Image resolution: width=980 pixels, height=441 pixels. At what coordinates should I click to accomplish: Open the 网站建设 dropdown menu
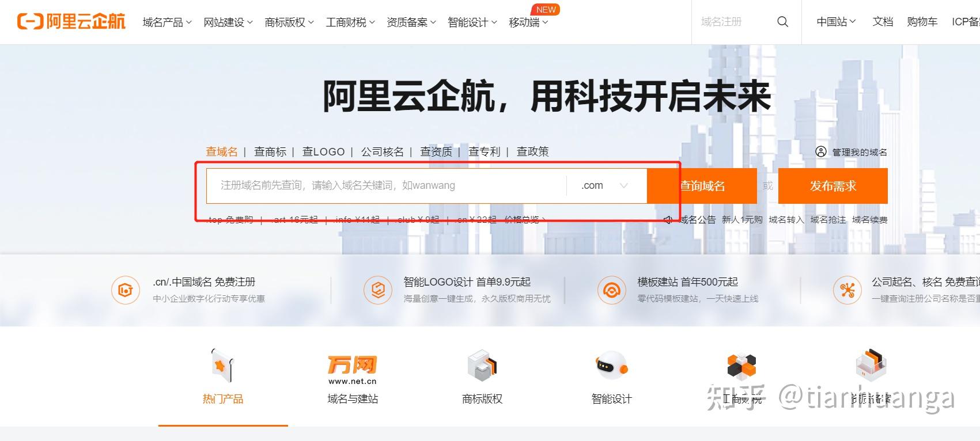coord(228,22)
